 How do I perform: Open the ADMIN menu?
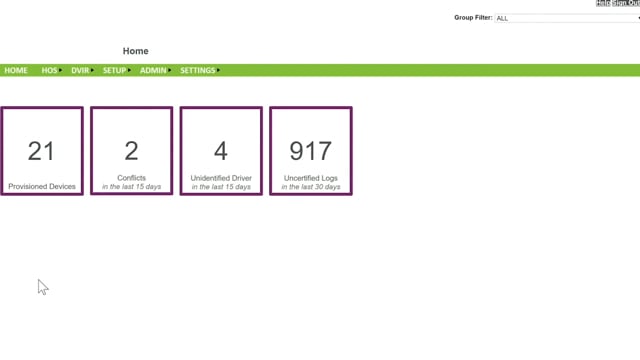pyautogui.click(x=153, y=70)
